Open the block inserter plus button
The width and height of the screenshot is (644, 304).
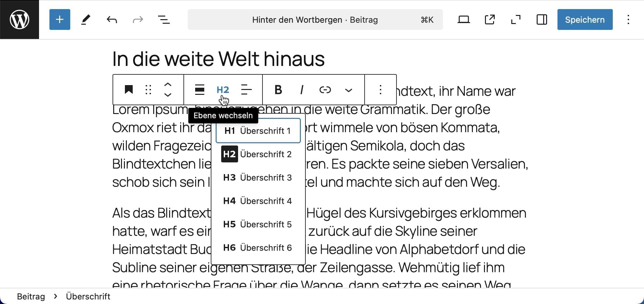tap(60, 19)
